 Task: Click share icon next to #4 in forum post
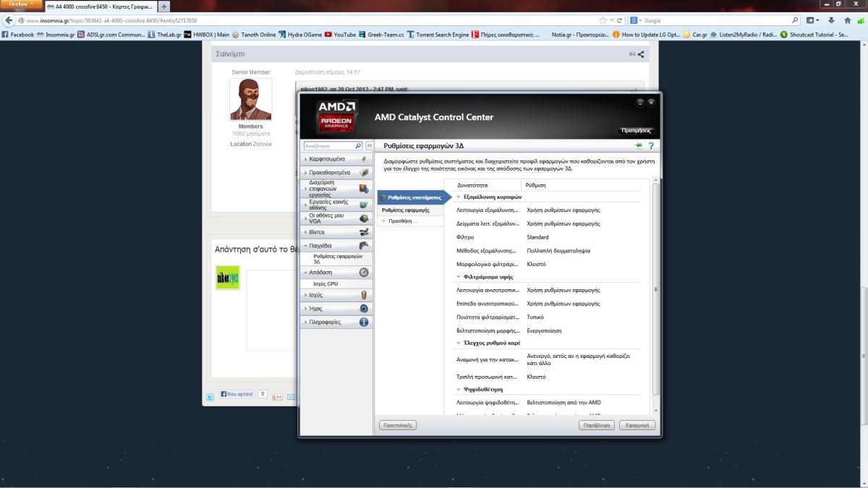tap(641, 54)
